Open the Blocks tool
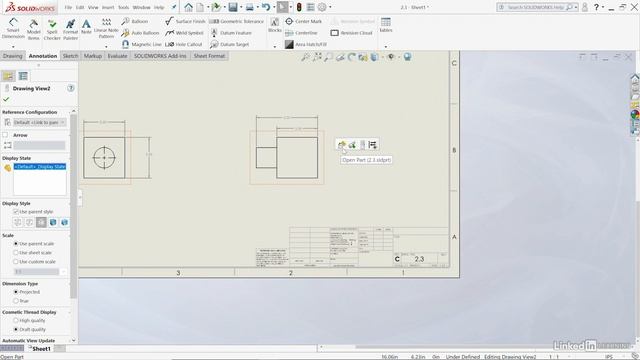Screen dimensions: 640x360 point(275,25)
